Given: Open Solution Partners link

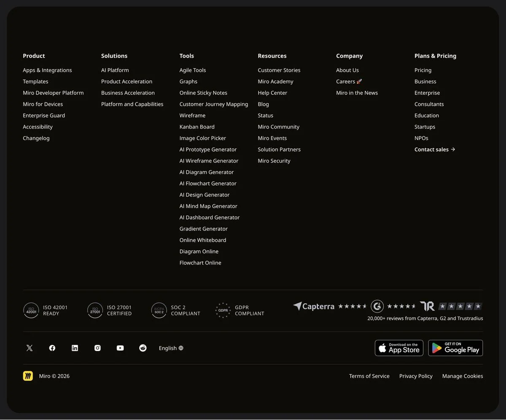Looking at the screenshot, I should coord(279,150).
